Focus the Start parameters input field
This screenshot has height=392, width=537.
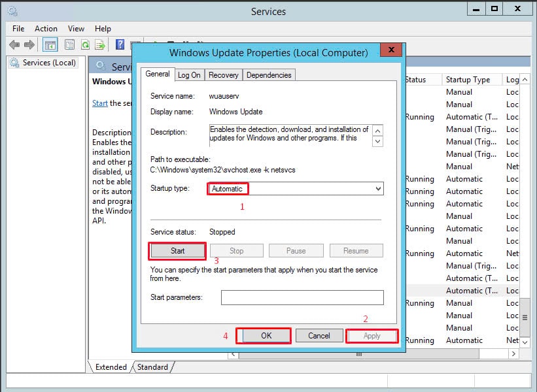pos(302,297)
